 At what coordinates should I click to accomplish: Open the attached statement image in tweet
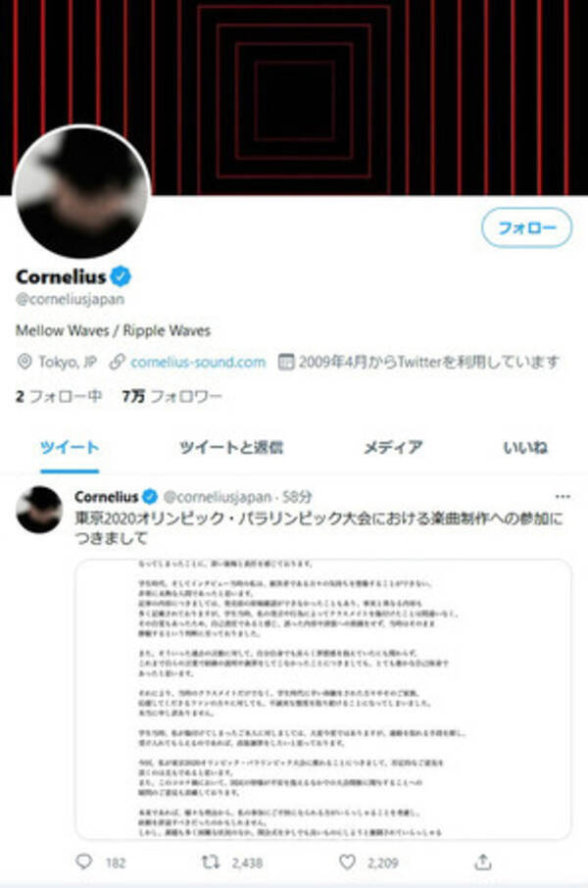tap(323, 699)
